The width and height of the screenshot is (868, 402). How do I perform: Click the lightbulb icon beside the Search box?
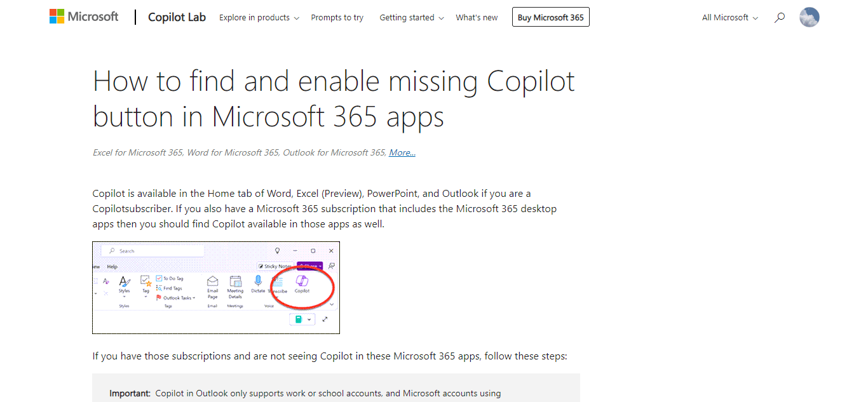coord(277,251)
